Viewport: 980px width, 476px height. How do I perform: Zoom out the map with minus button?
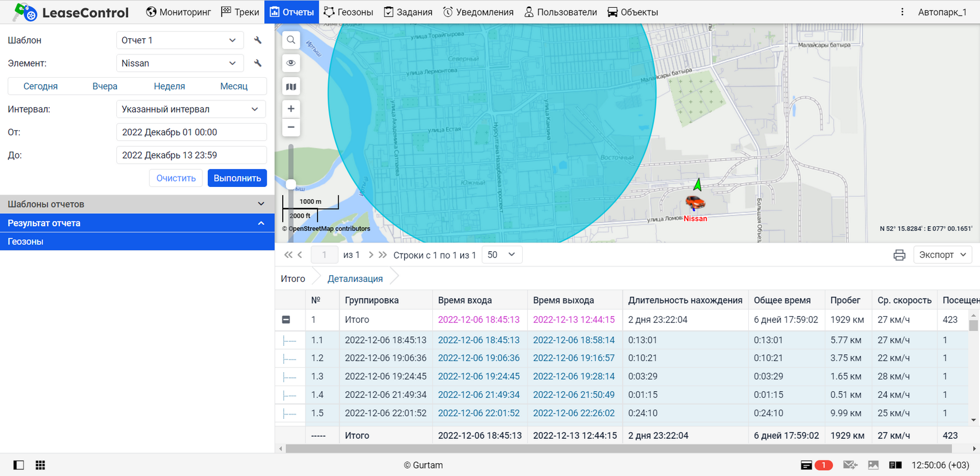[x=291, y=127]
